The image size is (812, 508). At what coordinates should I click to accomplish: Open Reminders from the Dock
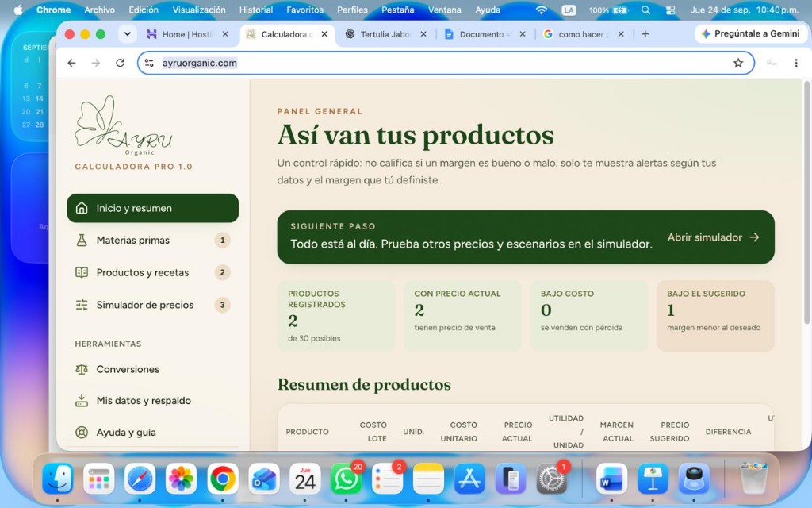387,479
